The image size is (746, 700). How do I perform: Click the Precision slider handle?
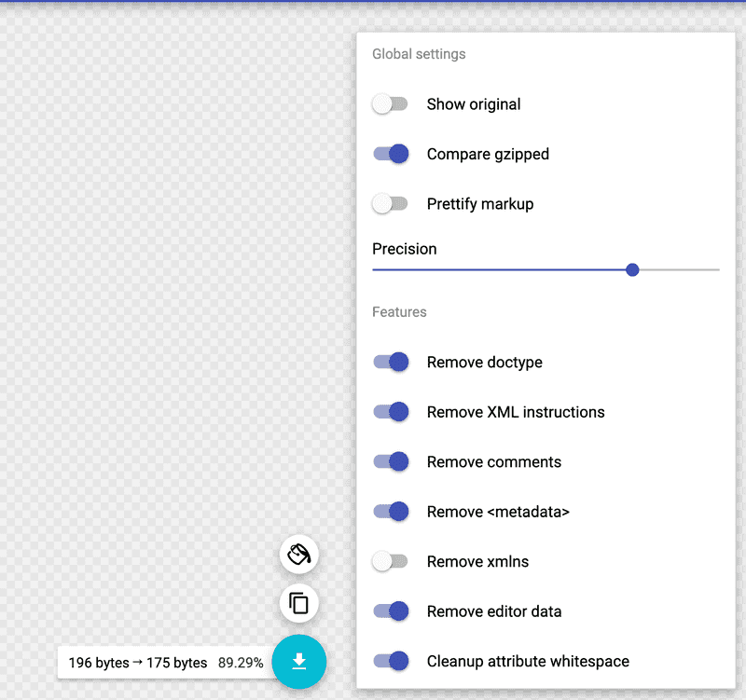click(632, 269)
